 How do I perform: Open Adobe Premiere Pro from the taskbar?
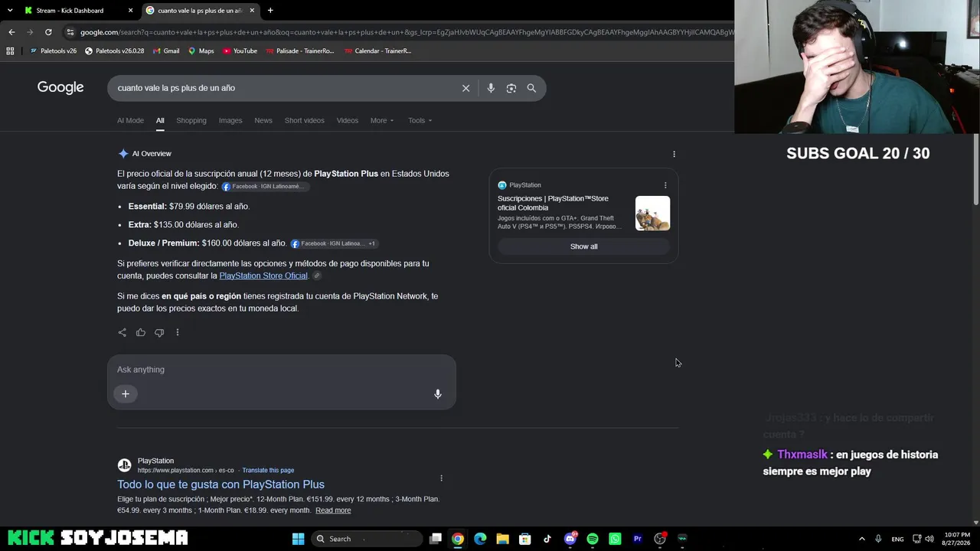(x=637, y=539)
